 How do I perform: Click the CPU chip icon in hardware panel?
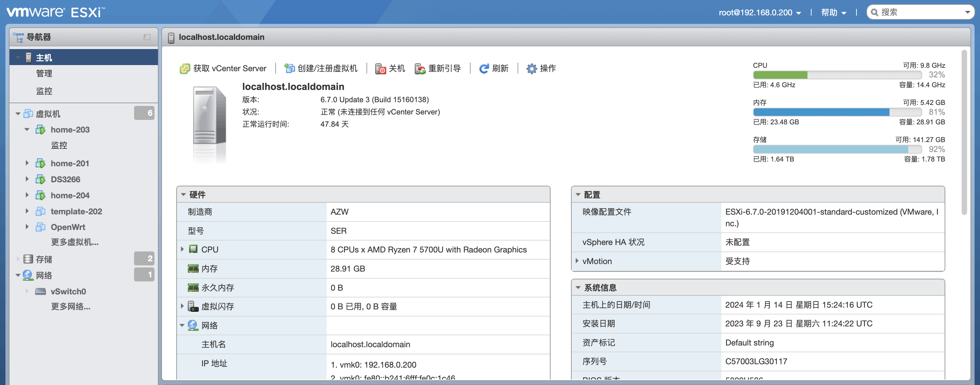[x=193, y=249]
